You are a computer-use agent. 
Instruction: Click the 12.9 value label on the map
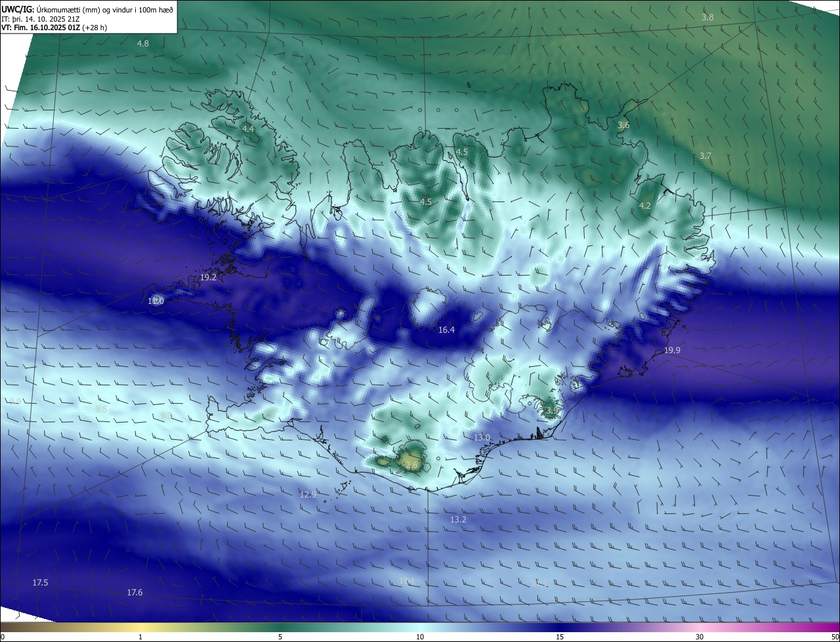[308, 494]
